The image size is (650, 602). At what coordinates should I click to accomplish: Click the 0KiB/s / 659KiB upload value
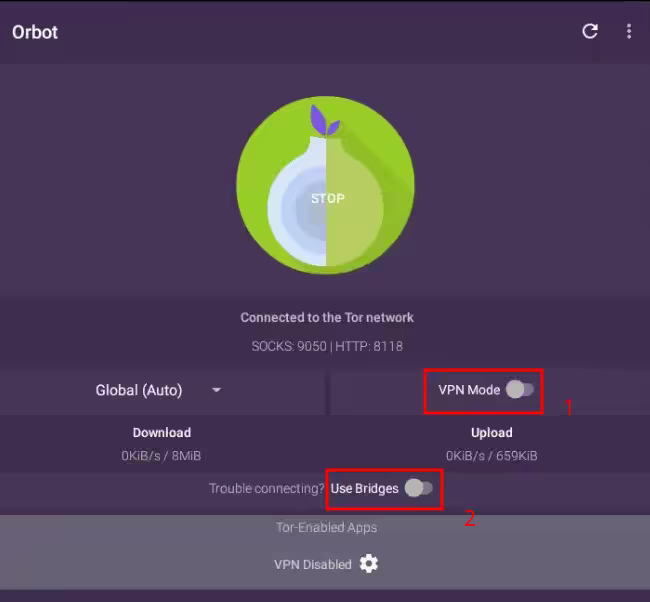(x=492, y=456)
